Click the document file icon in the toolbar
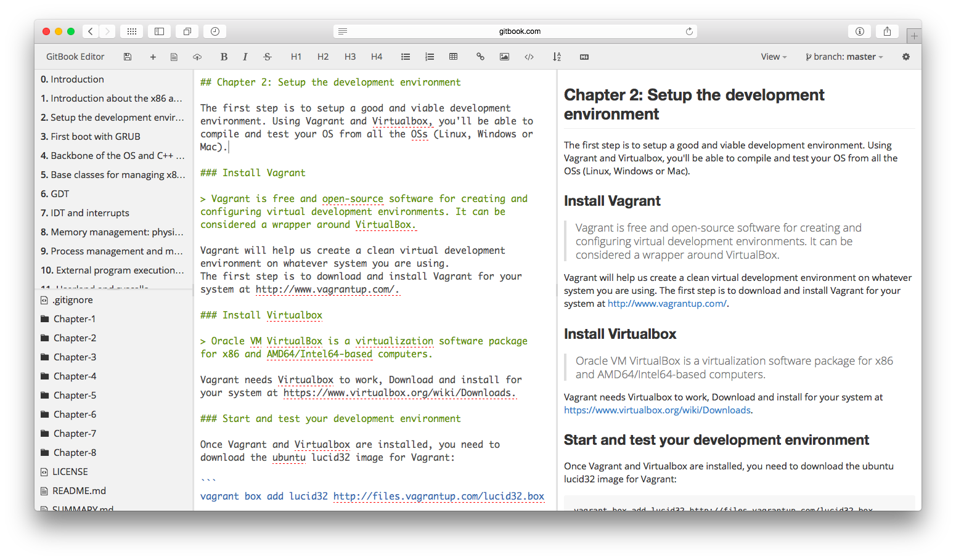 click(174, 57)
